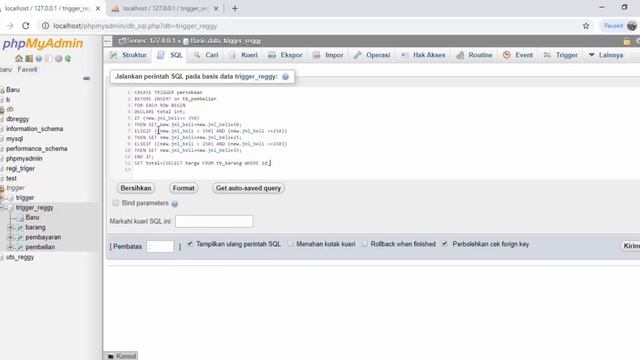This screenshot has width=640, height=360.
Task: Expand the barang table node
Action: coord(10,227)
